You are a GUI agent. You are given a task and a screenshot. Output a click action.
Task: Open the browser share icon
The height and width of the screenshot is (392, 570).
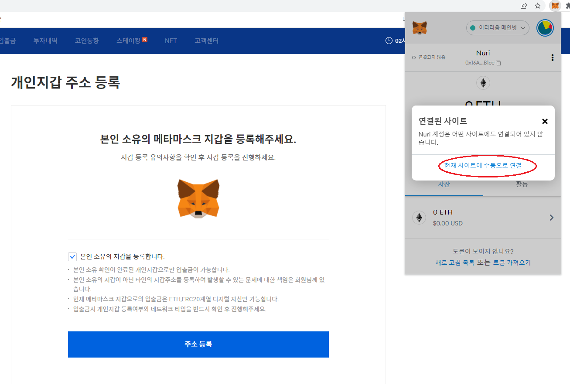pos(524,6)
